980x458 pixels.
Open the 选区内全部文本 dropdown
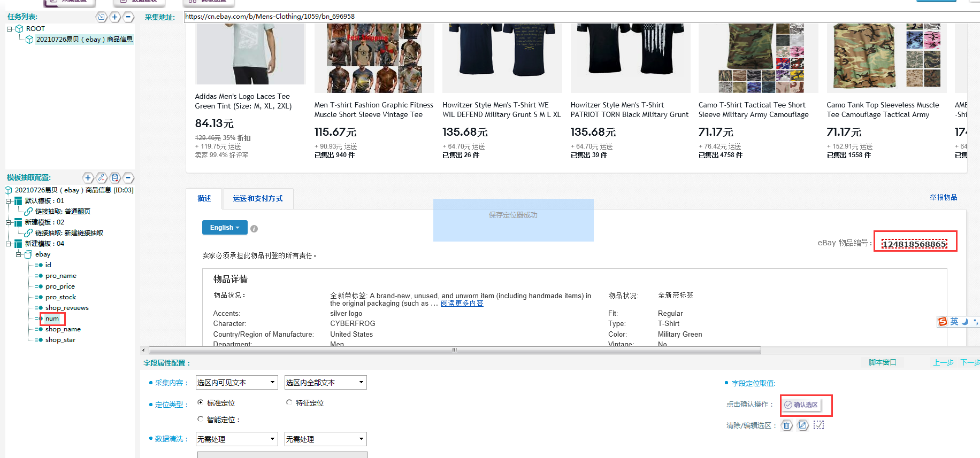click(325, 383)
